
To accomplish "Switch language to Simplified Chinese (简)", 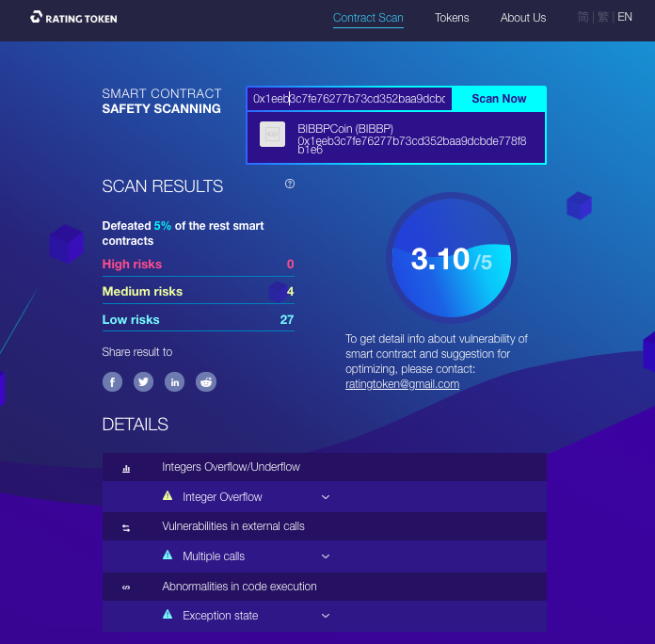I will pos(583,17).
